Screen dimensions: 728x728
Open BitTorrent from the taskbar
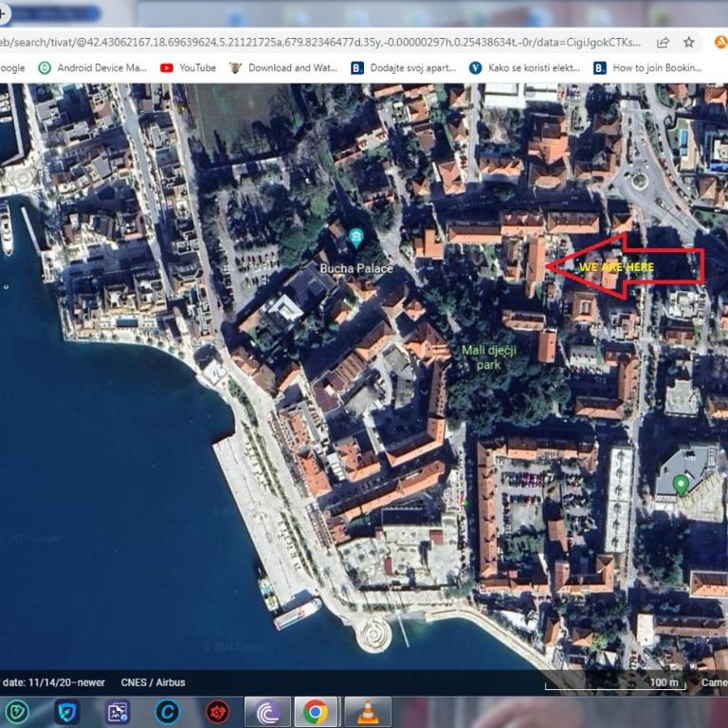pos(267,711)
